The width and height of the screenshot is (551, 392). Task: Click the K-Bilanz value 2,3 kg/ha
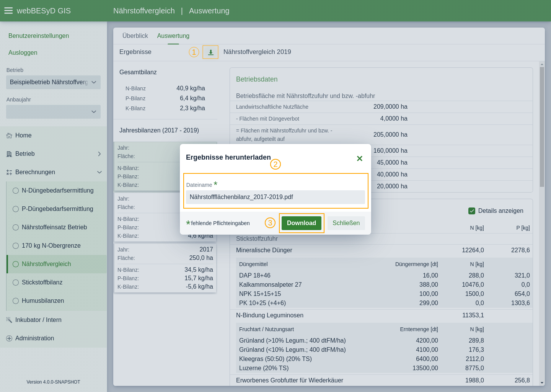(192, 108)
